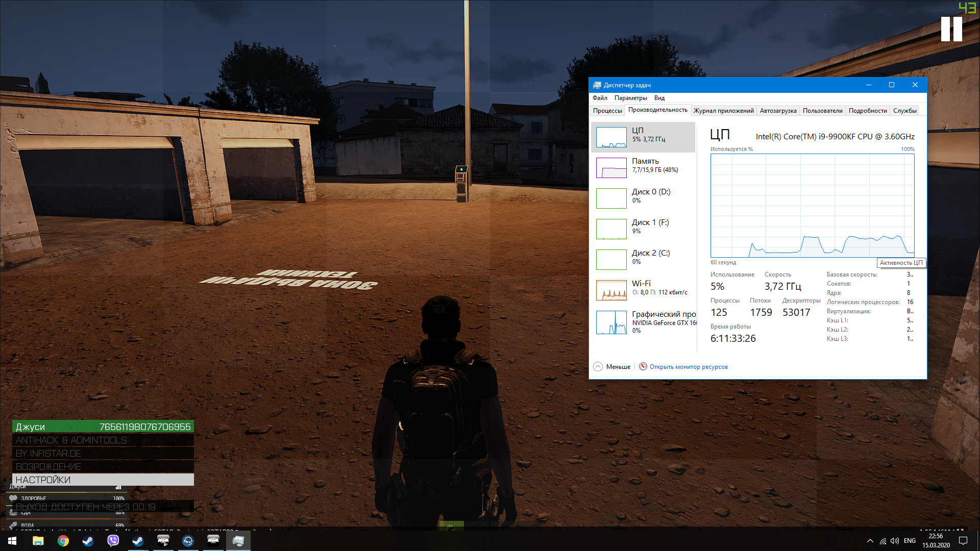Viewport: 980px width, 551px height.
Task: Click the Логические процессоры 16 row
Action: tap(870, 302)
